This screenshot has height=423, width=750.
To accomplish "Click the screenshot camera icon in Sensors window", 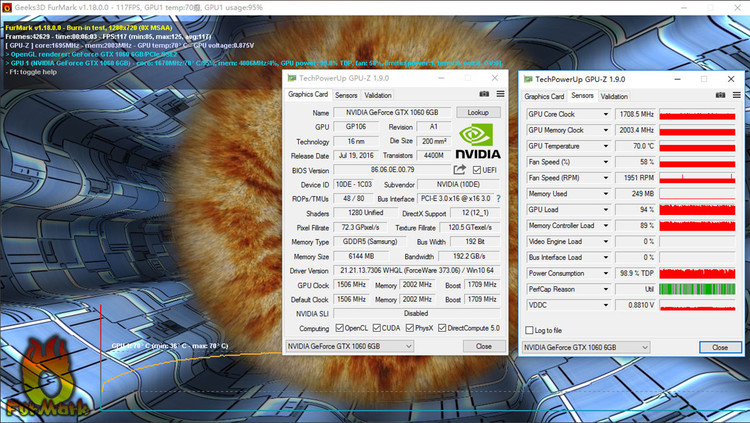I will [x=720, y=95].
